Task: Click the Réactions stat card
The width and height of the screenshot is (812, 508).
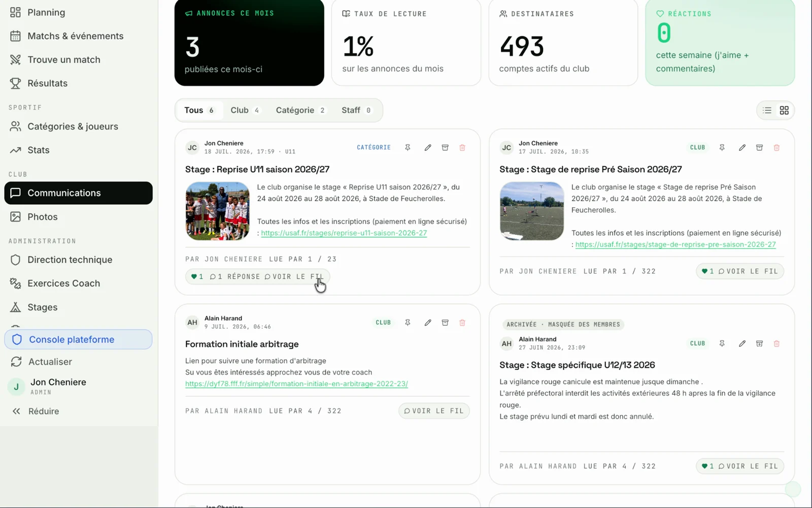Action: 720,42
